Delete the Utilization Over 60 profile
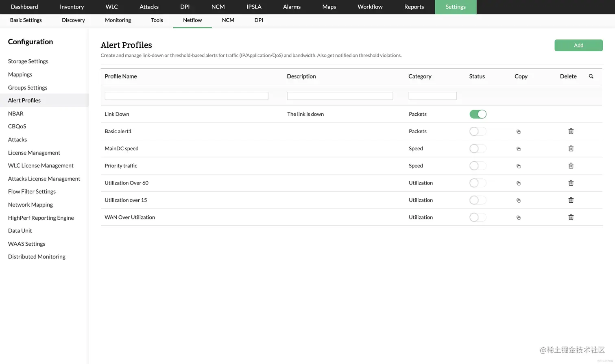Screen dimensions: 615x364 pos(571,183)
